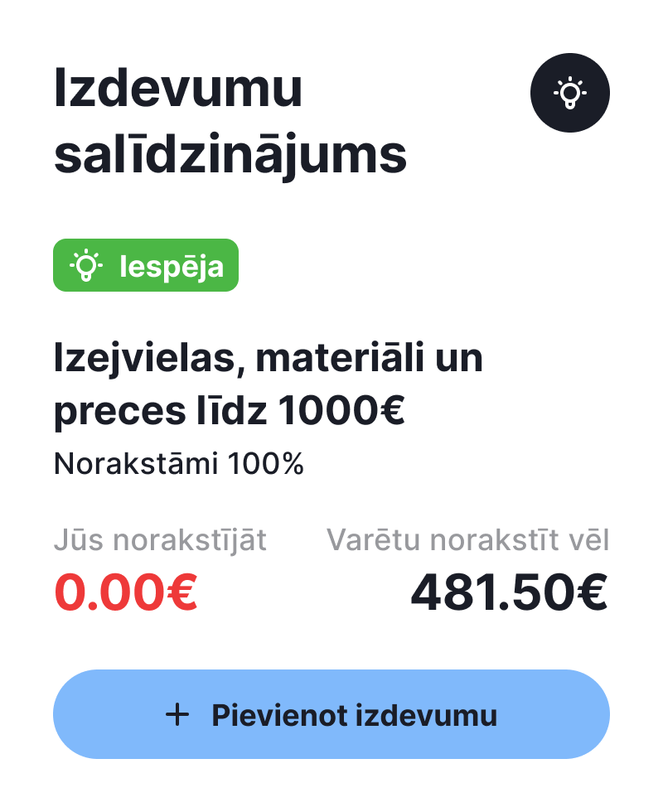Image resolution: width=663 pixels, height=812 pixels.
Task: Click the Pievienot izdevumu label text
Action: (355, 715)
